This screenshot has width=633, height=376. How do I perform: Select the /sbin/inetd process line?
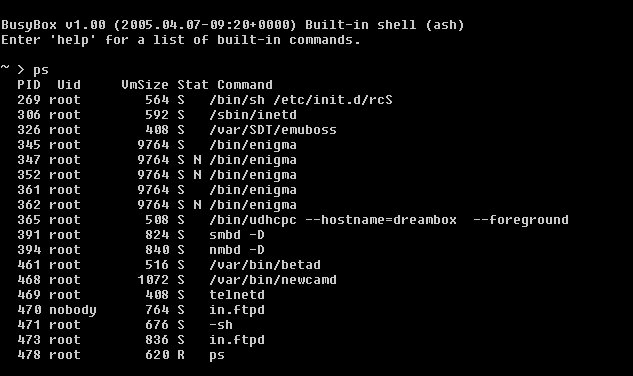tap(157, 115)
